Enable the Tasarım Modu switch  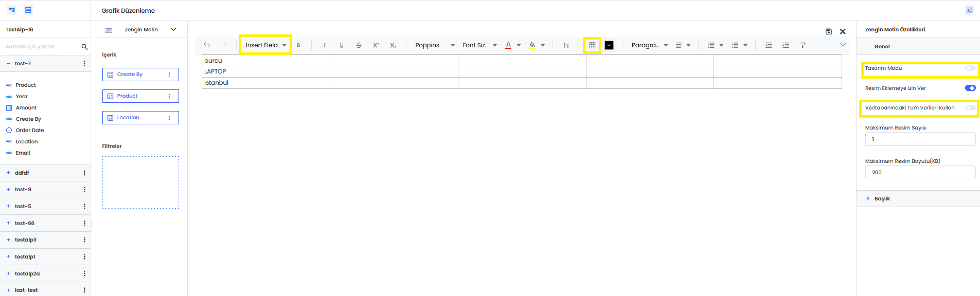[x=970, y=68]
